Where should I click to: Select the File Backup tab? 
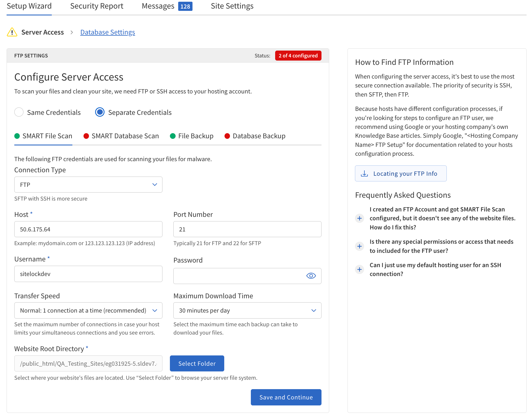tap(192, 136)
